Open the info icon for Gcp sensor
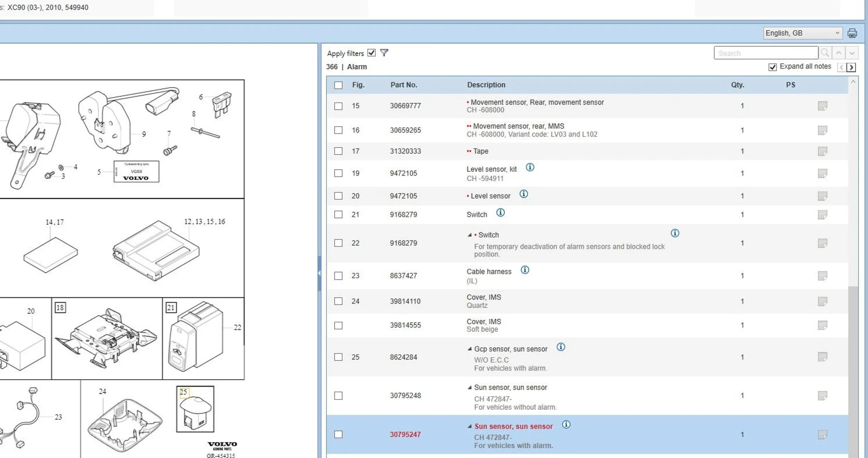 click(560, 347)
